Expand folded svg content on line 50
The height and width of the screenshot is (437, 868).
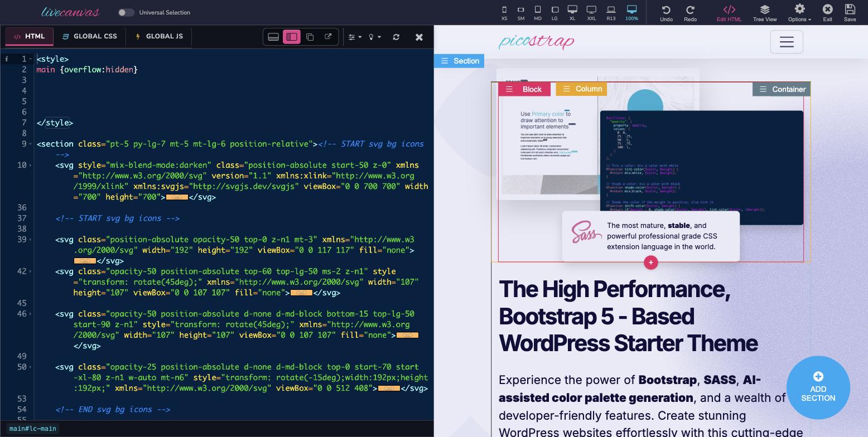coord(389,389)
